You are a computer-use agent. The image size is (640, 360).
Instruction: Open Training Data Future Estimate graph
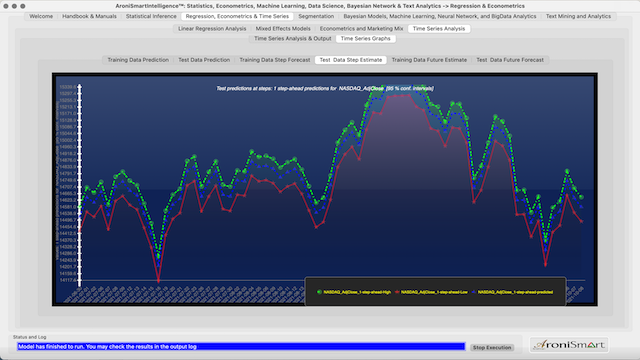coord(429,60)
